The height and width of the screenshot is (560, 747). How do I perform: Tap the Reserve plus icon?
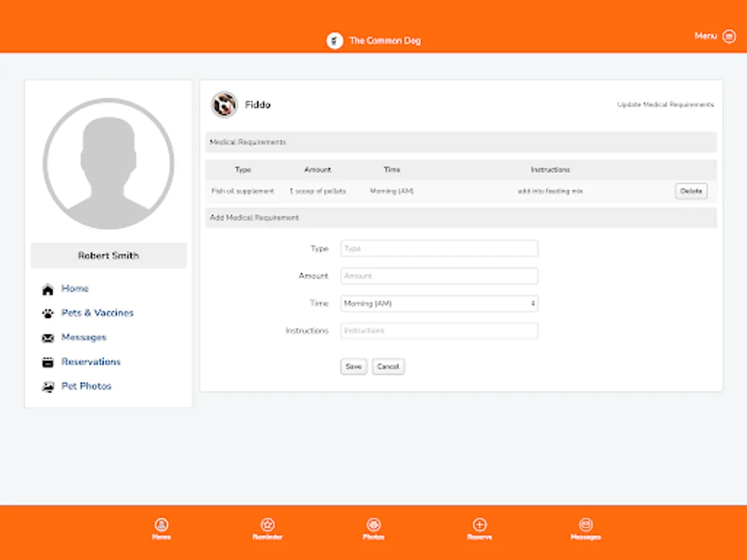coord(479,525)
